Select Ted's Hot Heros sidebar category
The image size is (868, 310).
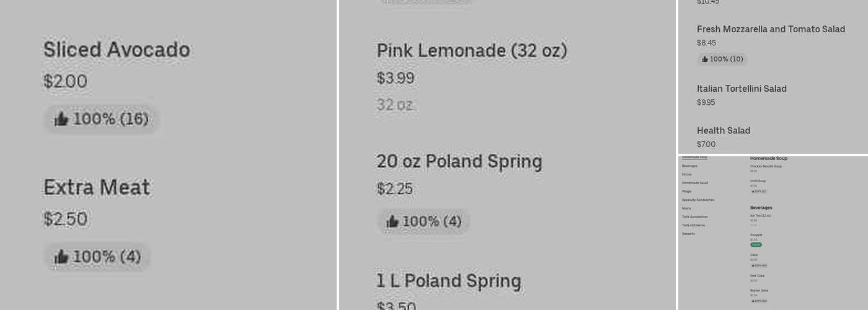693,225
